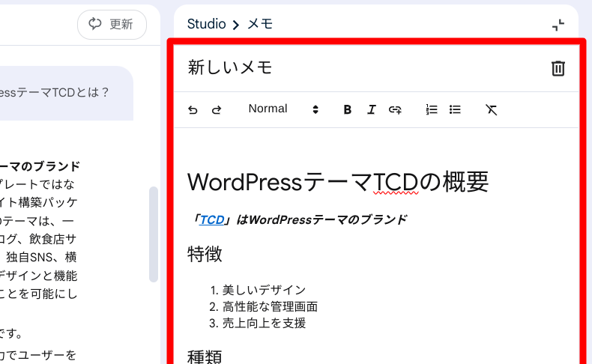Click list item 売上向上を支援
The width and height of the screenshot is (592, 364).
264,324
